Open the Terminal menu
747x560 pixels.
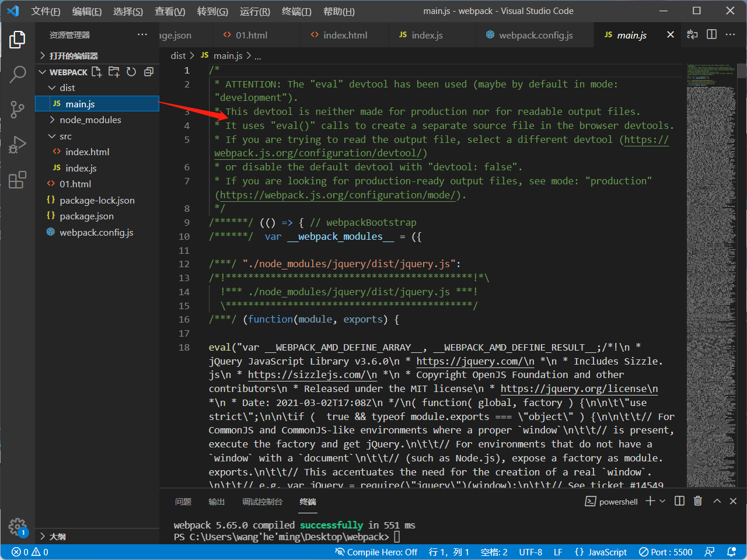tap(296, 11)
